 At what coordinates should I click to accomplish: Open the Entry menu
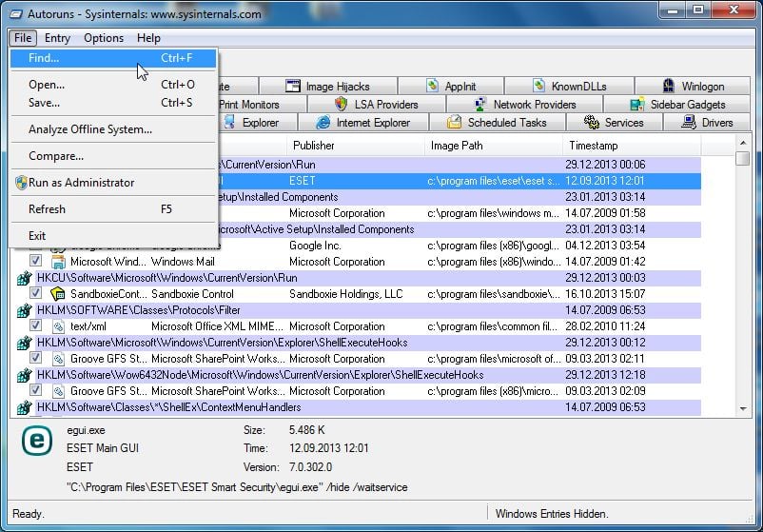coord(57,38)
